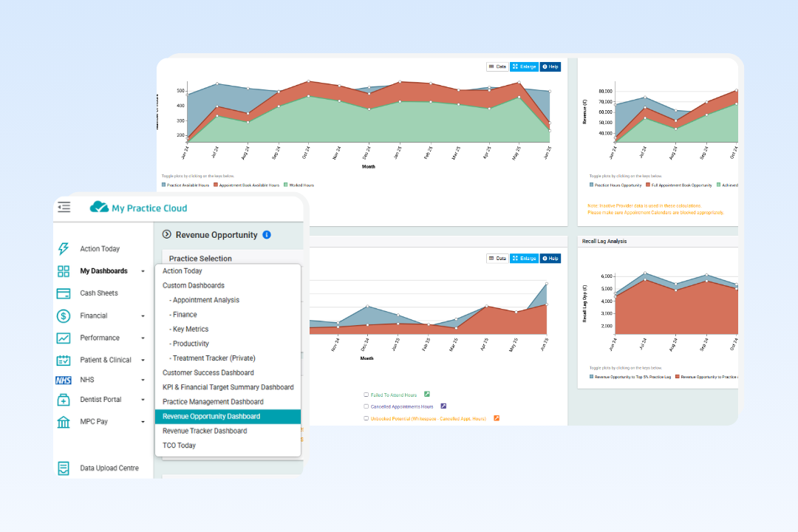Expand the Performance sidebar dropdown arrow
Image resolution: width=798 pixels, height=532 pixels.
click(143, 338)
